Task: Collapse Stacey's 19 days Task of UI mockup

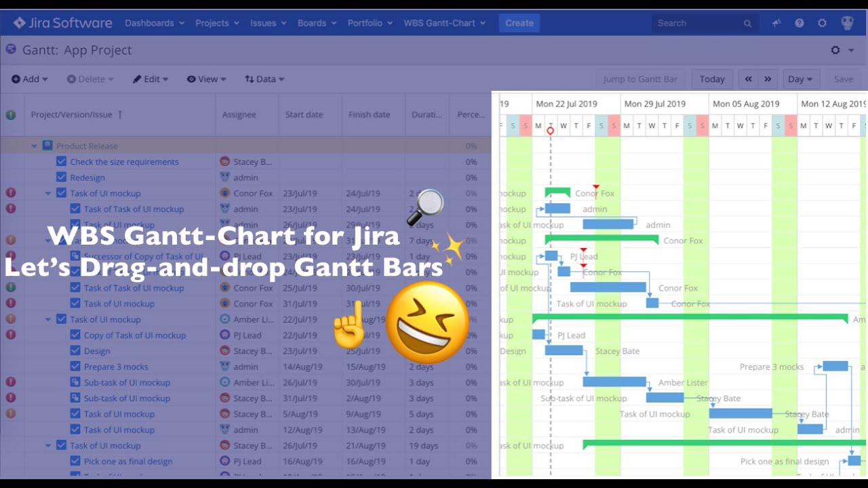Action: tap(48, 445)
